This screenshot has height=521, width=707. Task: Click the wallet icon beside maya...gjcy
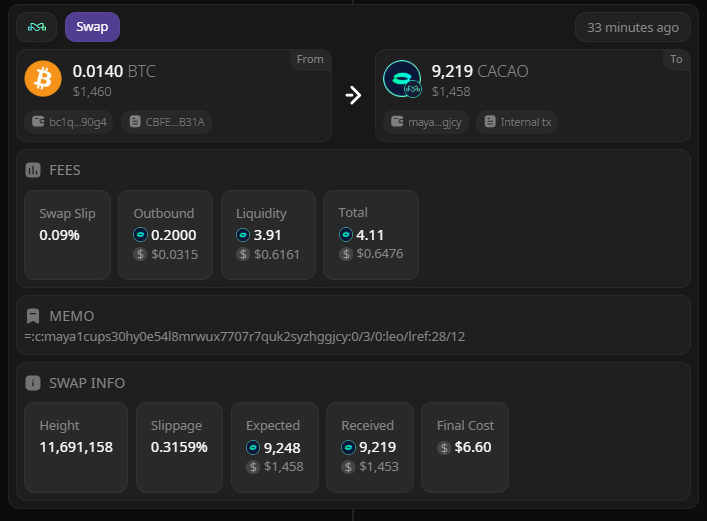397,121
